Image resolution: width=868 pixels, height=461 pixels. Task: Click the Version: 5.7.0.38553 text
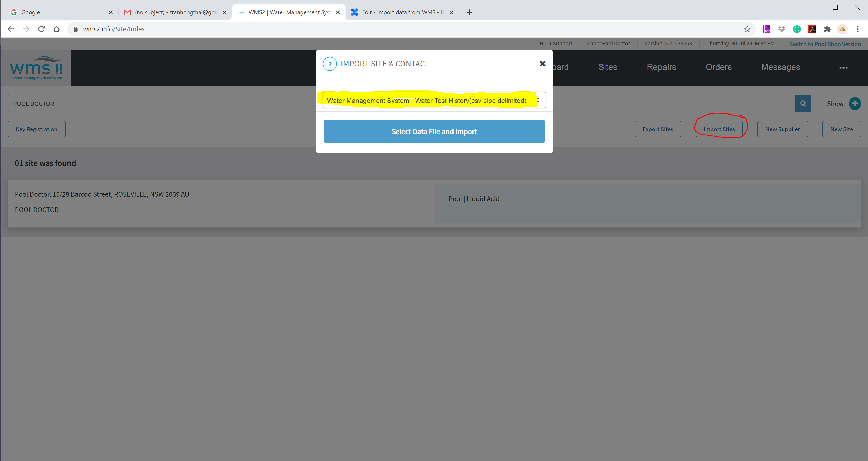click(x=668, y=44)
